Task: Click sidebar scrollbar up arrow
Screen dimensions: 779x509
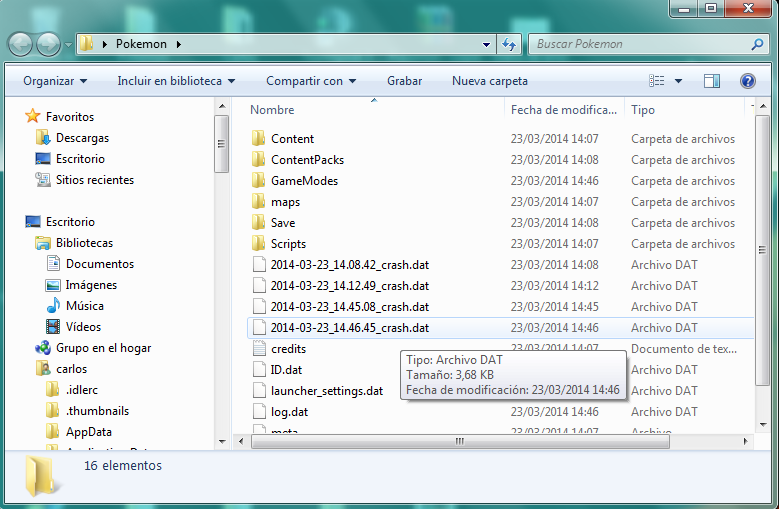Action: (222, 106)
